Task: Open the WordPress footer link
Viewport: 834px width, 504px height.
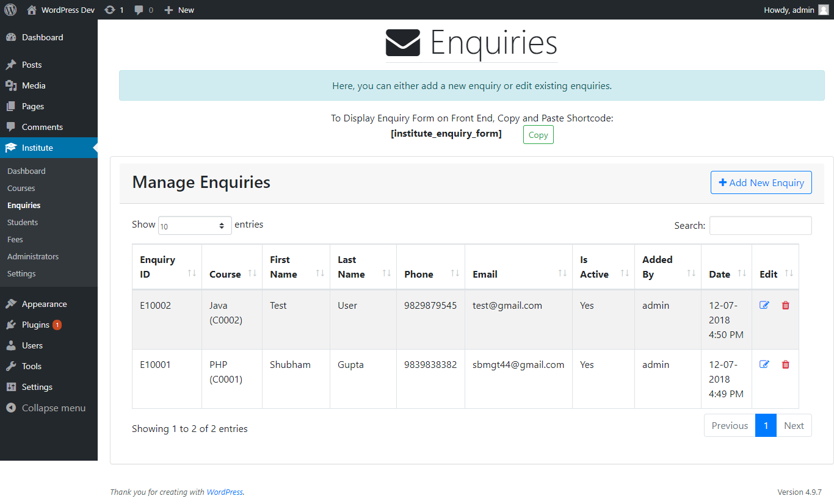Action: 225,492
